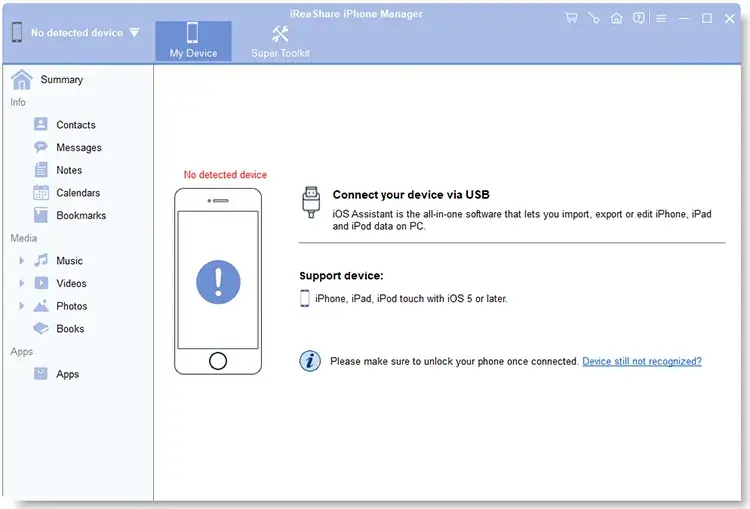Go to Summary in the sidebar
This screenshot has height=509, width=750.
61,80
